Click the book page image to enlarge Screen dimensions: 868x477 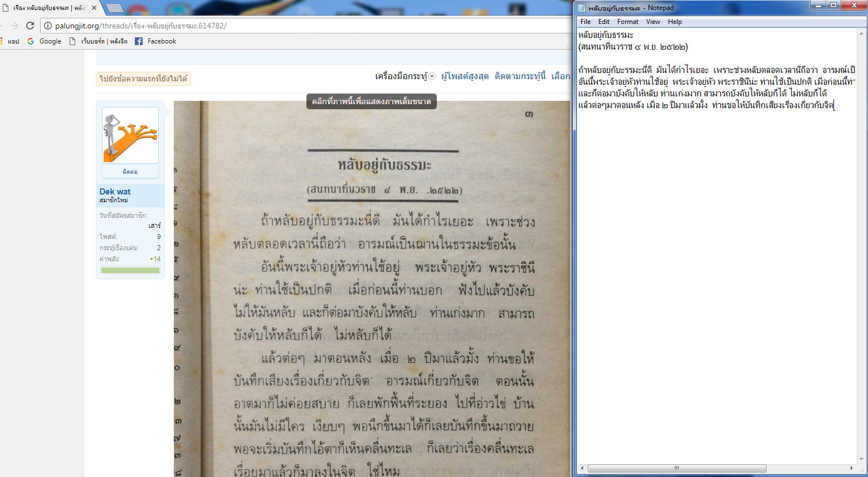[372, 289]
